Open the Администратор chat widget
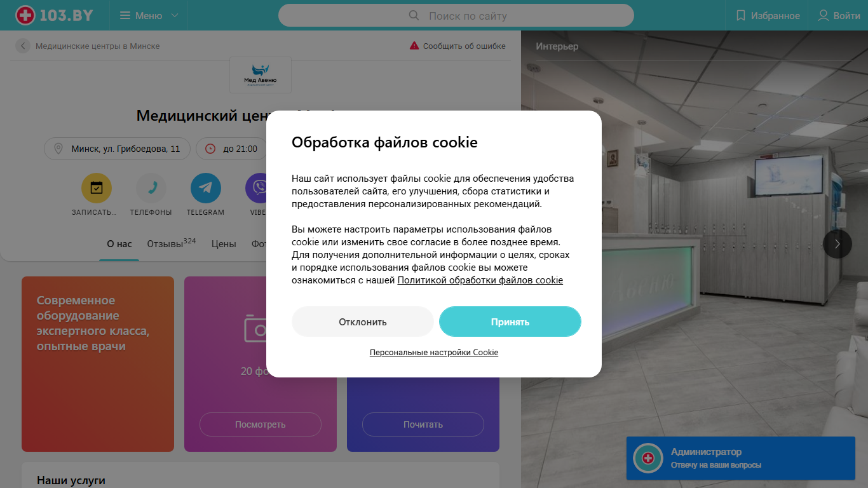Screen dimensions: 868x488 pos(741,458)
